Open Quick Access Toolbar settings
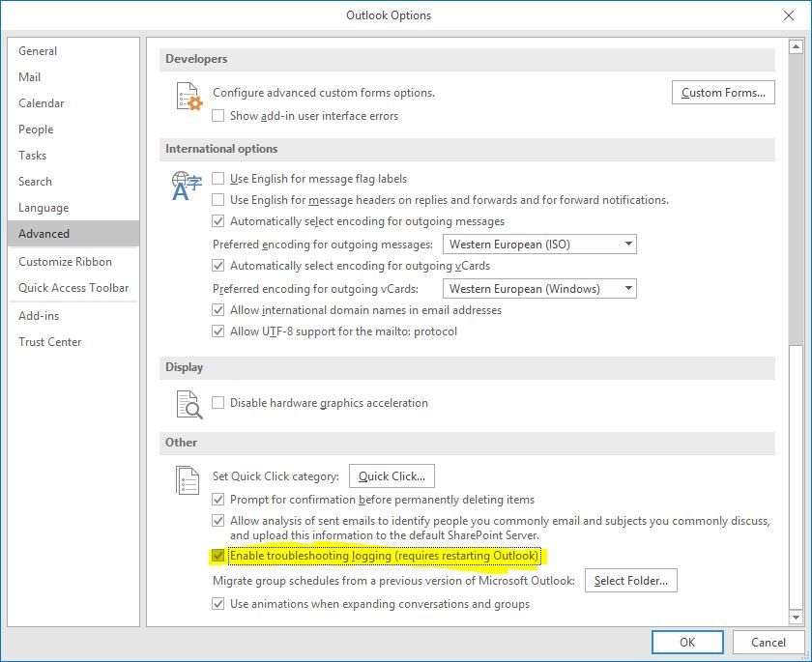Image resolution: width=812 pixels, height=662 pixels. pyautogui.click(x=73, y=288)
